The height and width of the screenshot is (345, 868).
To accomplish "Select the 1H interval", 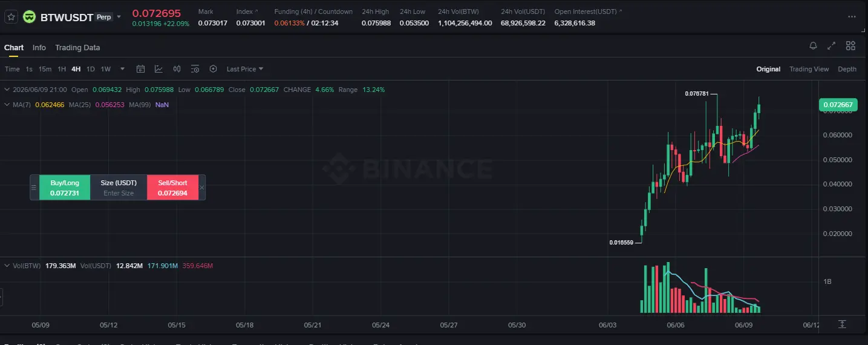I will point(62,69).
